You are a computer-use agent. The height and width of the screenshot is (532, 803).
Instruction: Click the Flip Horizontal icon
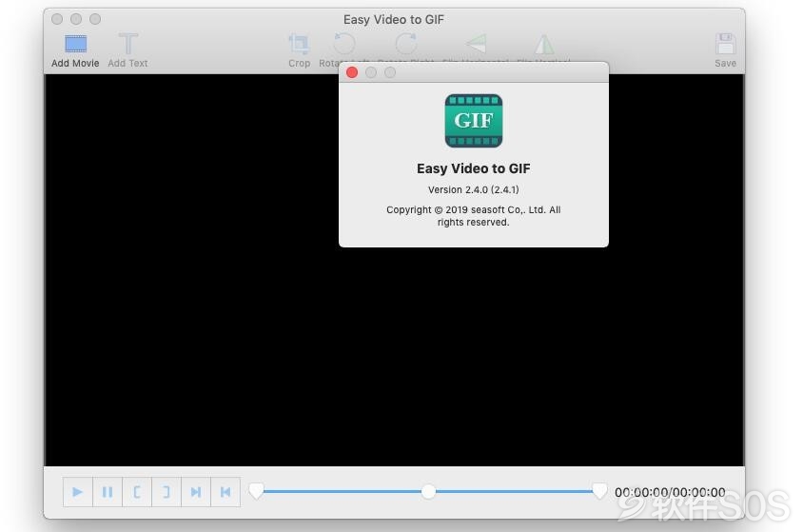click(x=476, y=44)
